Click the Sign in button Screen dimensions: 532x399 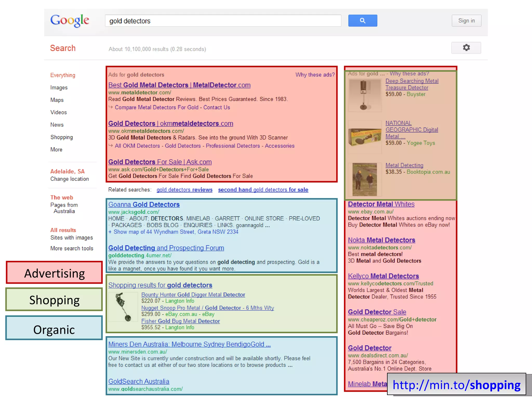pyautogui.click(x=466, y=21)
